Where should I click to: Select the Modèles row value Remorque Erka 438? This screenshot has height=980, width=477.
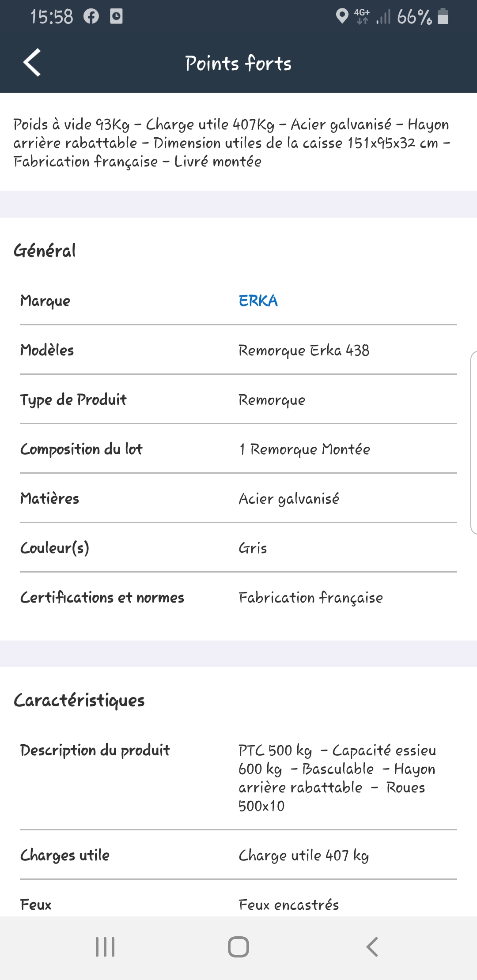[304, 351]
